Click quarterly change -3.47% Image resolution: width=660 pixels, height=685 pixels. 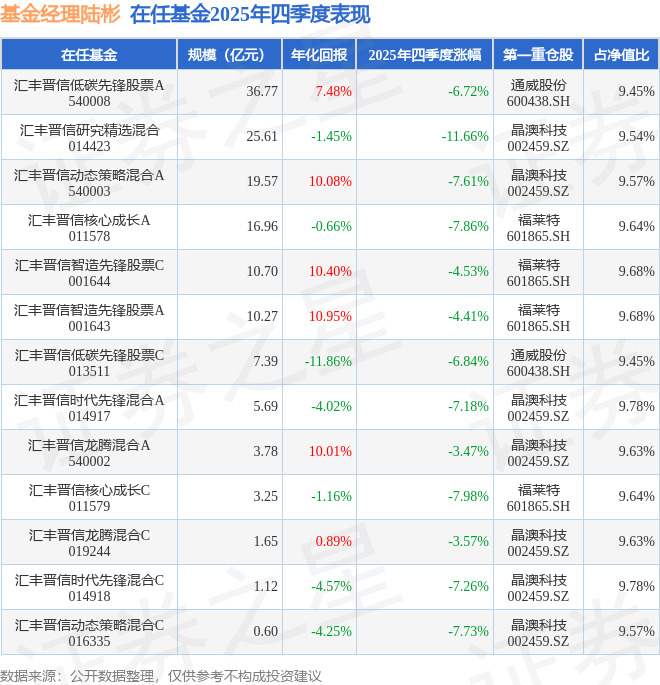[468, 451]
